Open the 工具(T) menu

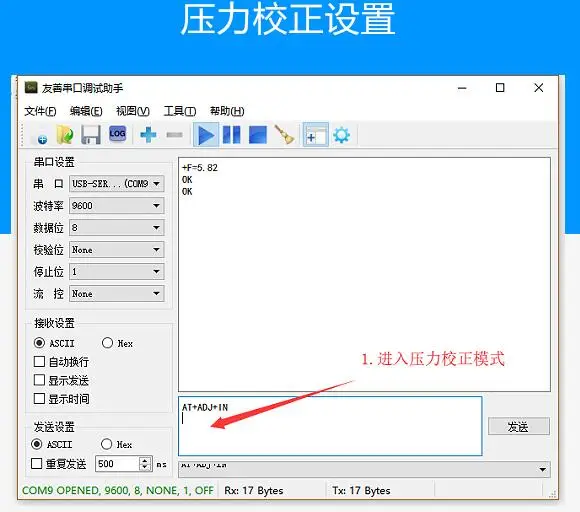180,111
